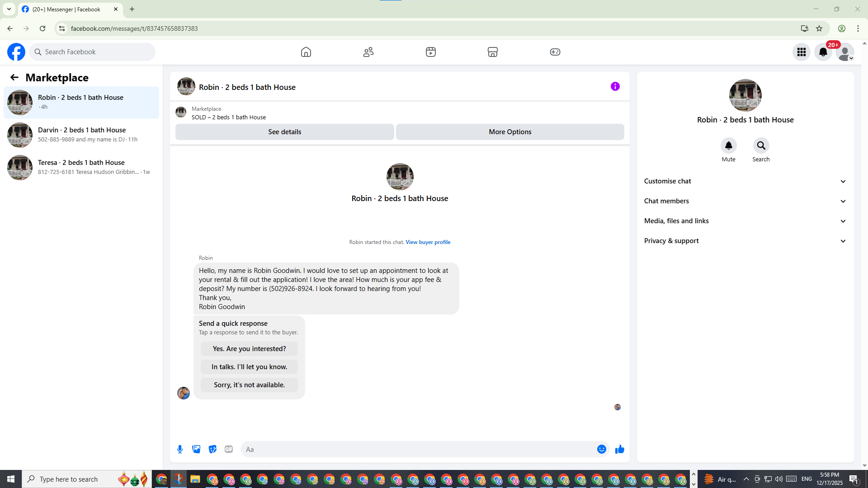Screen dimensions: 868x488
Task: Go to the Facebook Home tab
Action: (306, 52)
